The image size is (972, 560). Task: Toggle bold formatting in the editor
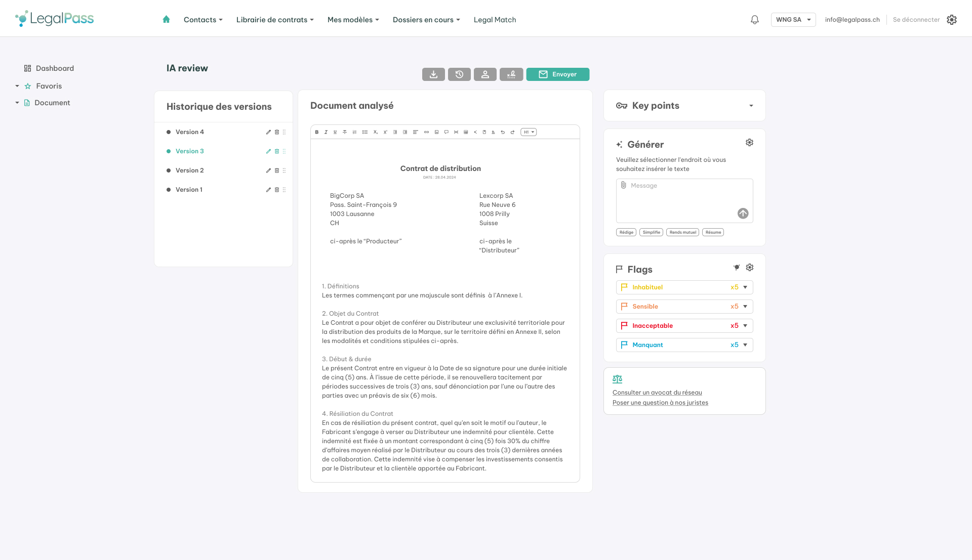tap(316, 132)
